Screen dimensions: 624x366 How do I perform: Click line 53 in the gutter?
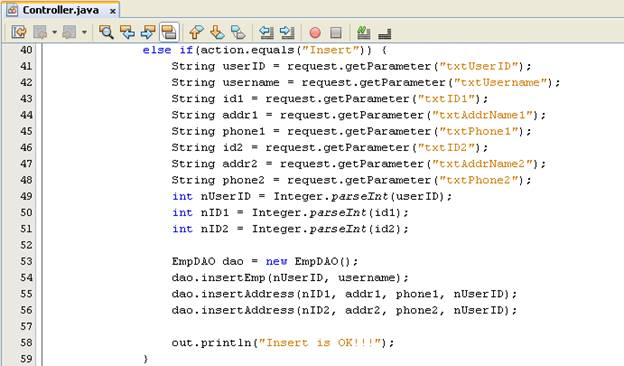click(x=26, y=261)
